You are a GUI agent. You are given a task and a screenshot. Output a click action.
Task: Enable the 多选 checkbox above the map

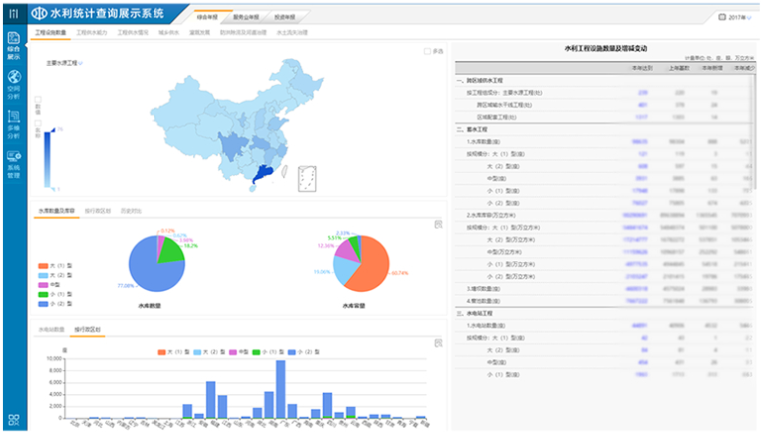coord(427,51)
